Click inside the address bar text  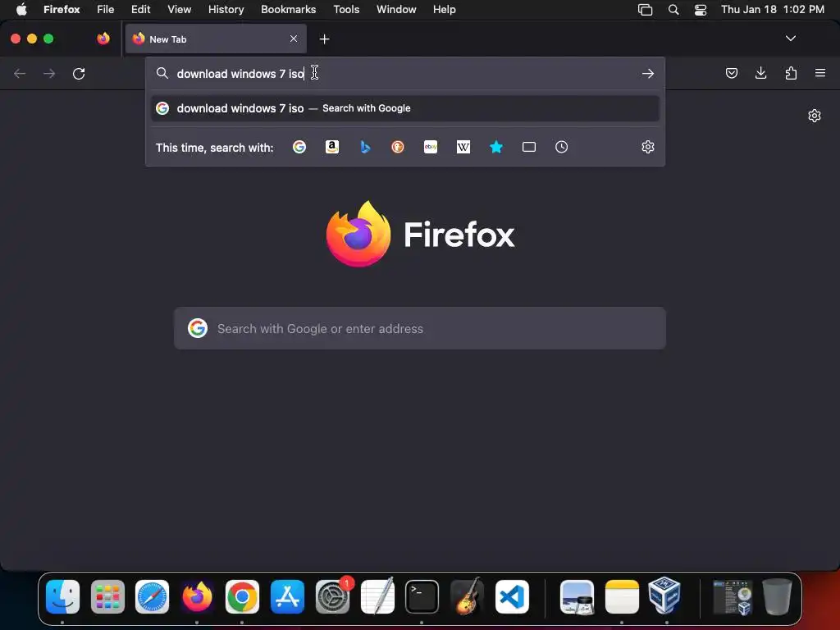[240, 74]
